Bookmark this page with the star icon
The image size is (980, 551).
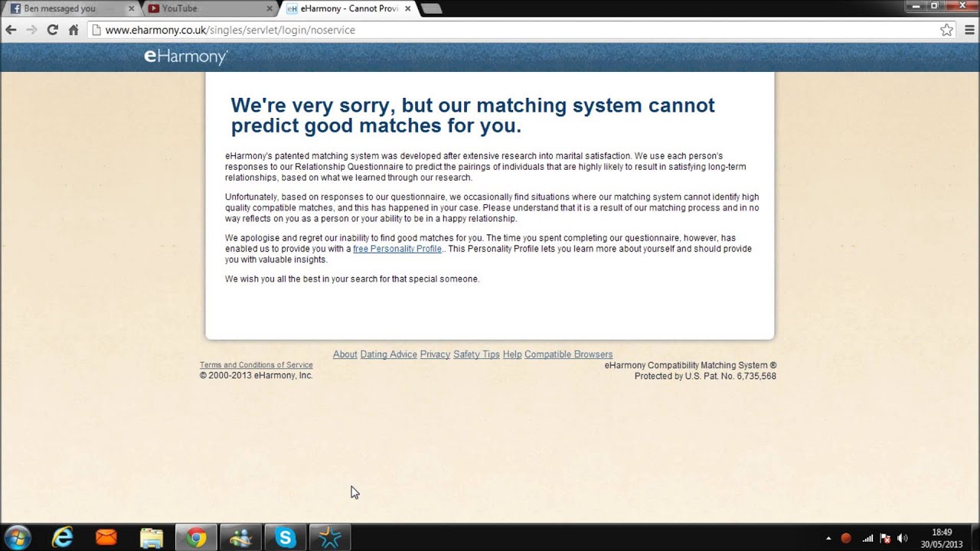(x=947, y=30)
